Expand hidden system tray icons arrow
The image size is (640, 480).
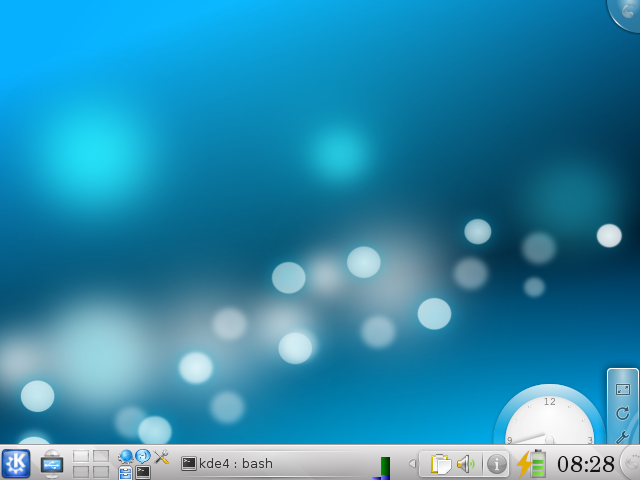click(x=413, y=463)
